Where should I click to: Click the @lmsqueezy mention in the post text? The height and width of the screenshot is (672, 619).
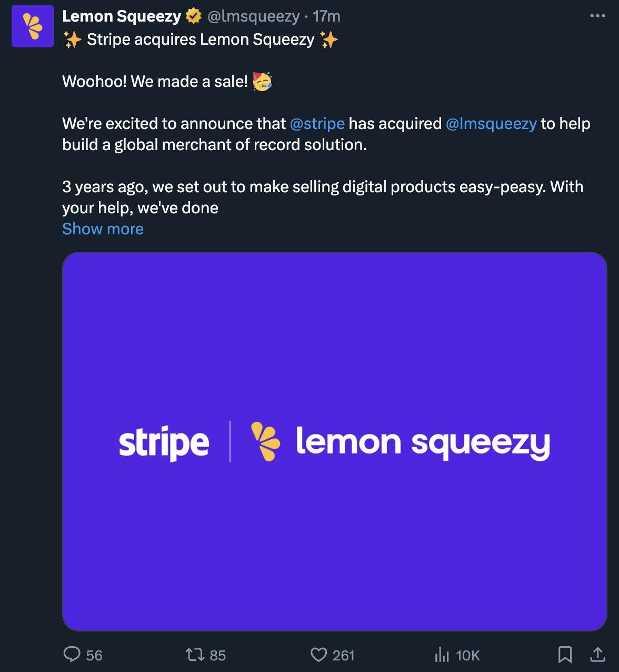[491, 124]
